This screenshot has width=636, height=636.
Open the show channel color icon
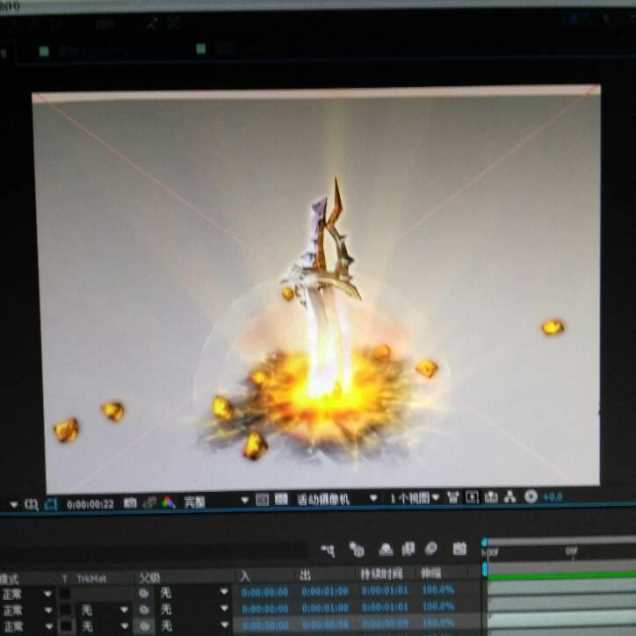tap(168, 503)
